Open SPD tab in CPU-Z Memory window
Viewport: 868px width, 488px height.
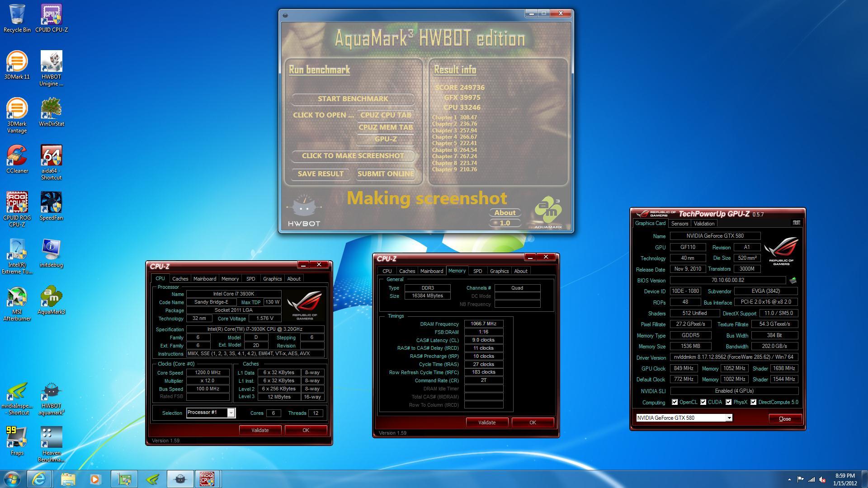477,271
